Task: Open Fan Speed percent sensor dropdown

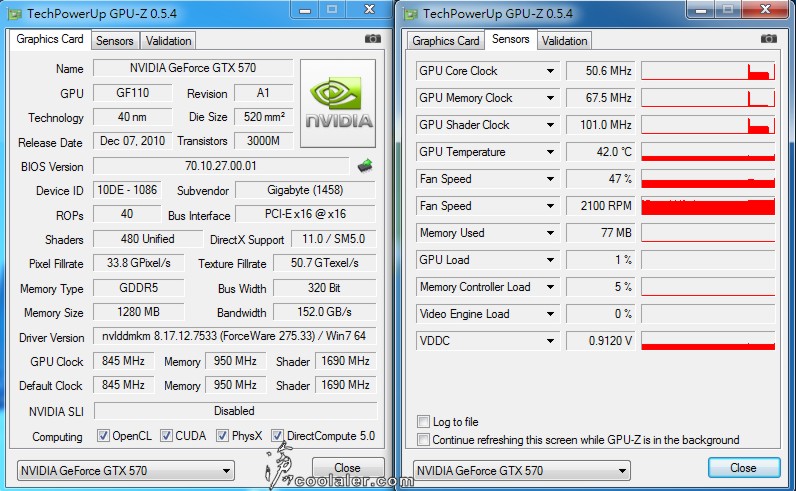Action: pos(550,179)
